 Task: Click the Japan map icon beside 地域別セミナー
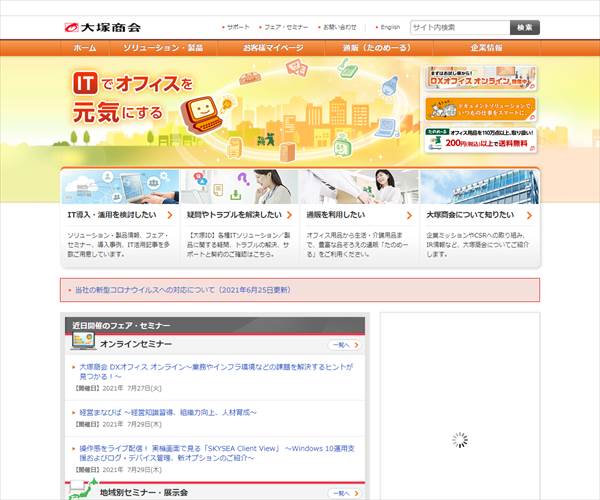pos(83,489)
